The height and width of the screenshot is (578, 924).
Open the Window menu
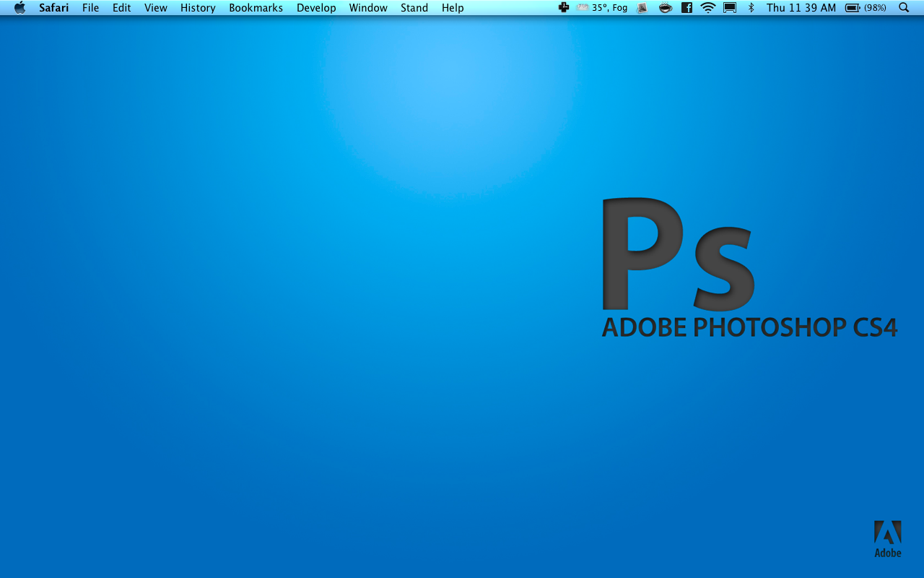click(368, 8)
